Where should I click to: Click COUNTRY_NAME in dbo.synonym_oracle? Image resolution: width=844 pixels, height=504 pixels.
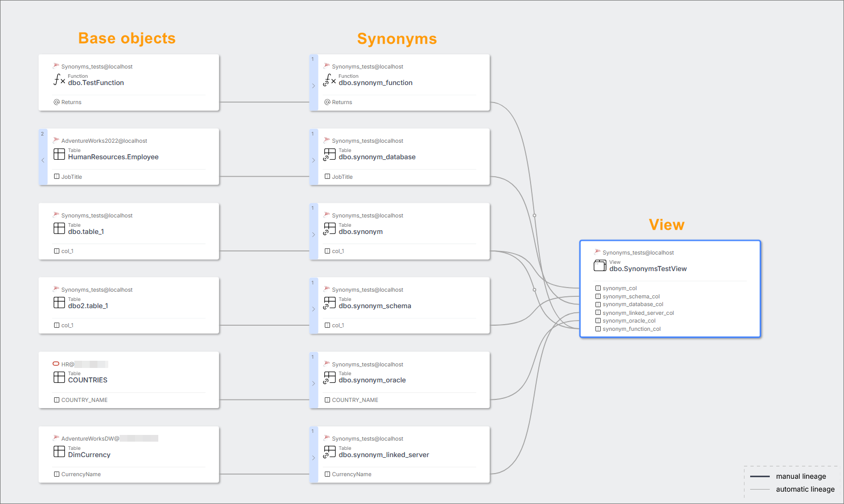[x=355, y=400]
